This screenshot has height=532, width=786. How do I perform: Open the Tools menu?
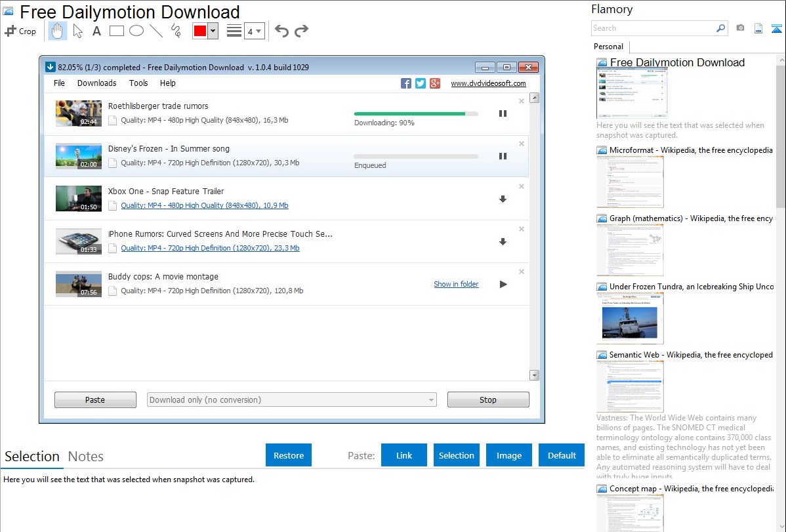tap(138, 83)
